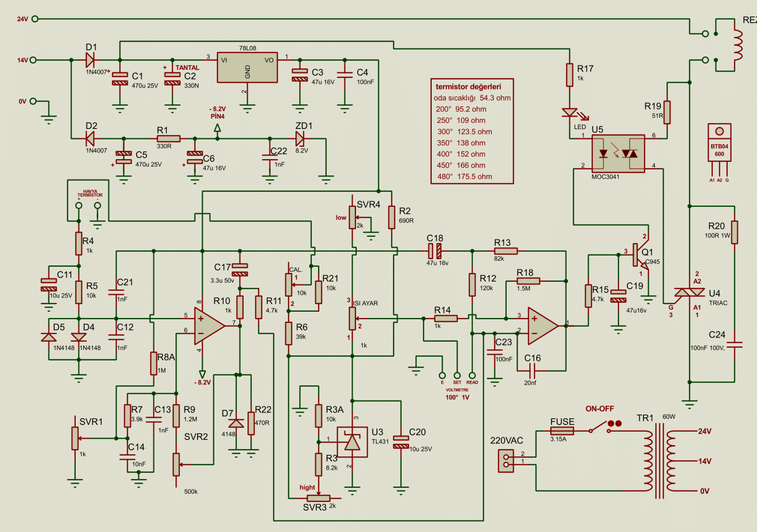The image size is (757, 532).
Task: Click the TL431 U3 reference symbol
Action: click(x=352, y=442)
